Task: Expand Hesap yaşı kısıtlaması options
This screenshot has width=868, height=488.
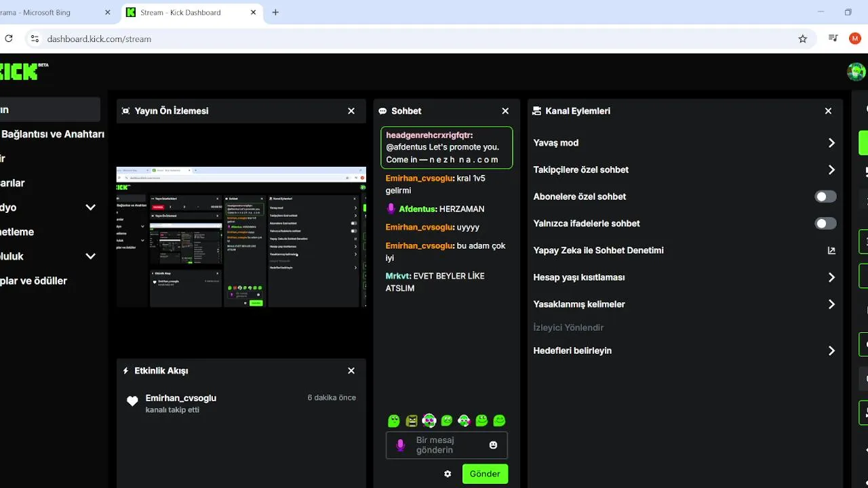Action: [831, 277]
